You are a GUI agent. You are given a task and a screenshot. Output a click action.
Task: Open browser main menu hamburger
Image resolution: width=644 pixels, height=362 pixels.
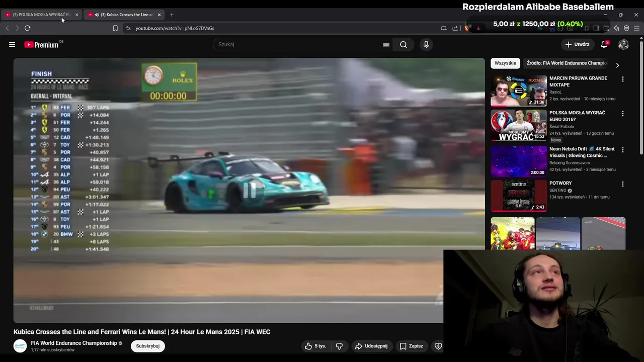tap(636, 28)
